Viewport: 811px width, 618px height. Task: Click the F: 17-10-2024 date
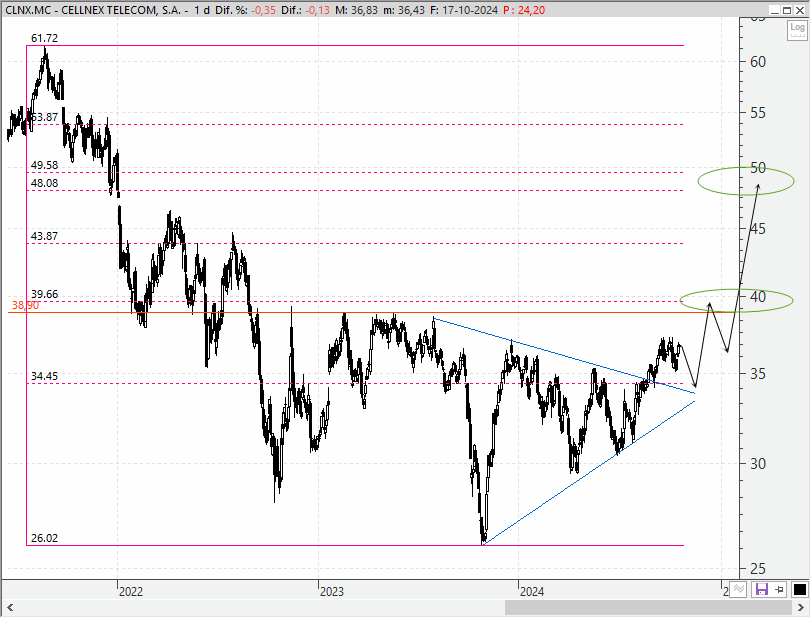tap(464, 10)
